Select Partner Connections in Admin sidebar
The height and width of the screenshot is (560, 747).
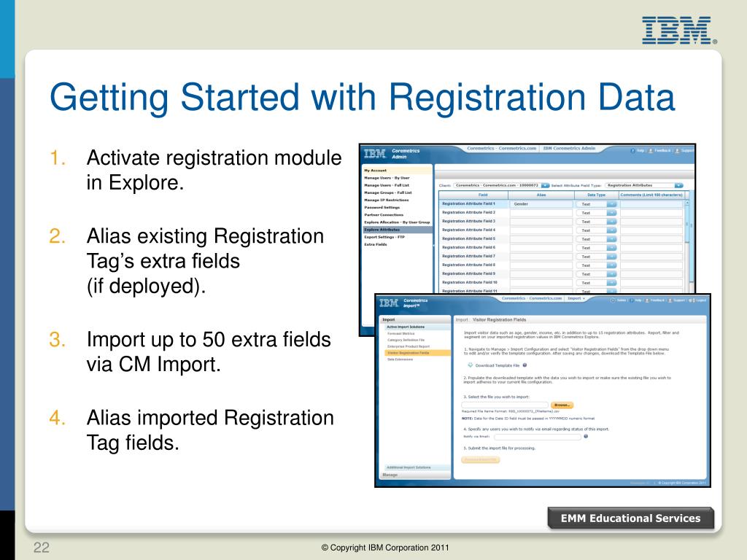pyautogui.click(x=384, y=215)
